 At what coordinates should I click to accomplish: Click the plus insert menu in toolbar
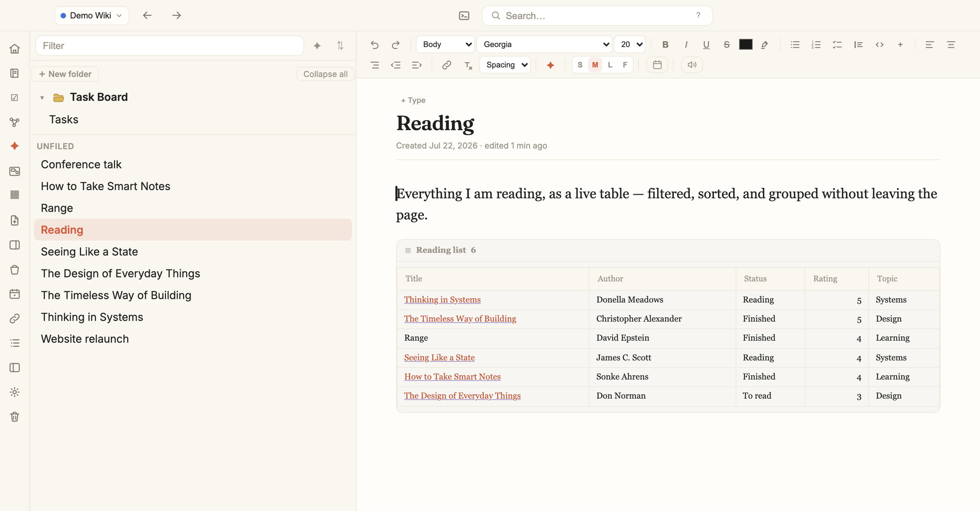coord(900,45)
